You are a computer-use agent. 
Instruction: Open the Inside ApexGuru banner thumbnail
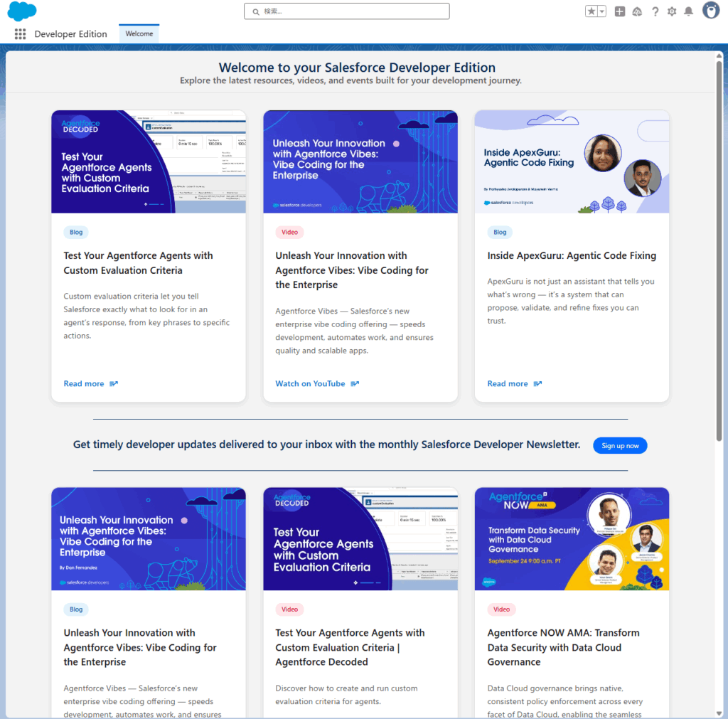(572, 161)
